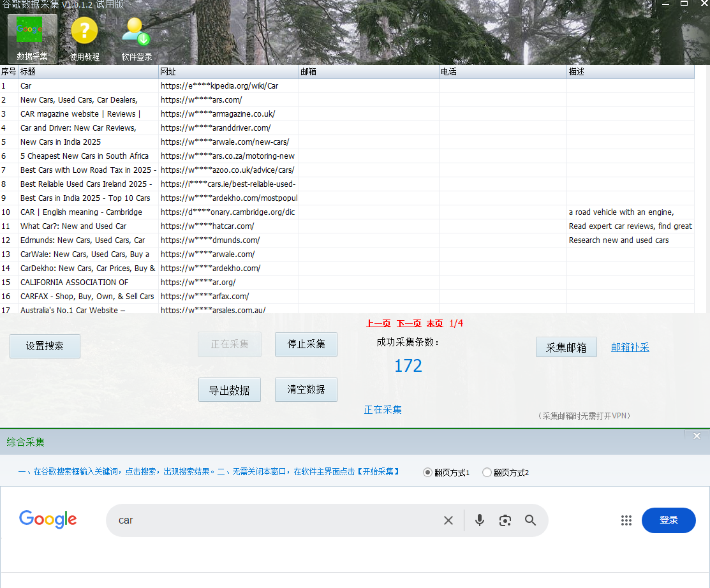Click the 停止采集 button
This screenshot has height=588, width=710.
point(306,344)
